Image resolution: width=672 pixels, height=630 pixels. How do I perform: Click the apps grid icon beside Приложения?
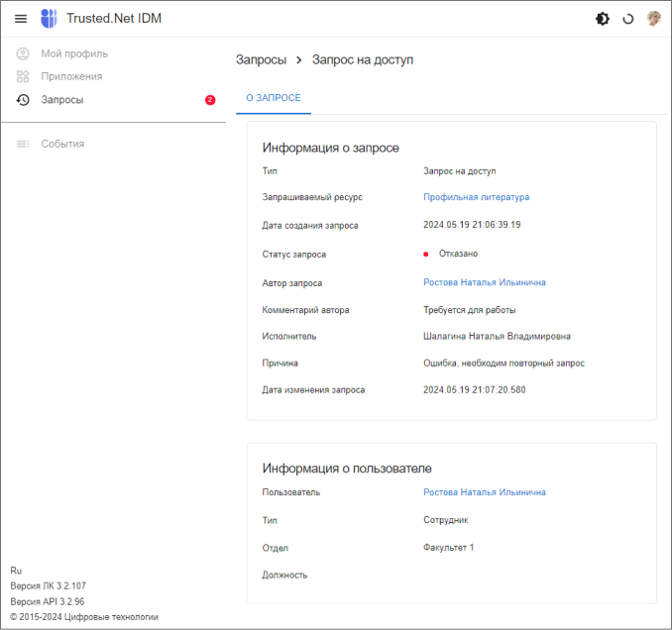[23, 76]
